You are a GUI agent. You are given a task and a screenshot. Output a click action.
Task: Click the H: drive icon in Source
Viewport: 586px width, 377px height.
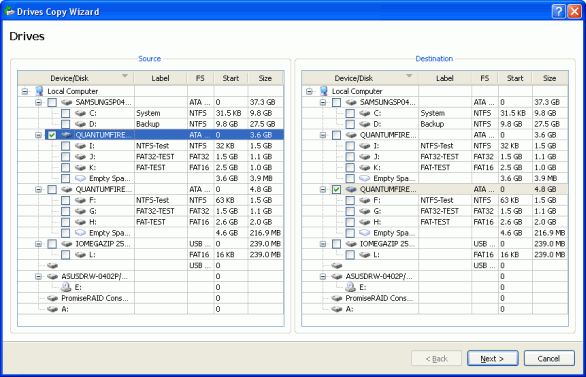coord(80,222)
